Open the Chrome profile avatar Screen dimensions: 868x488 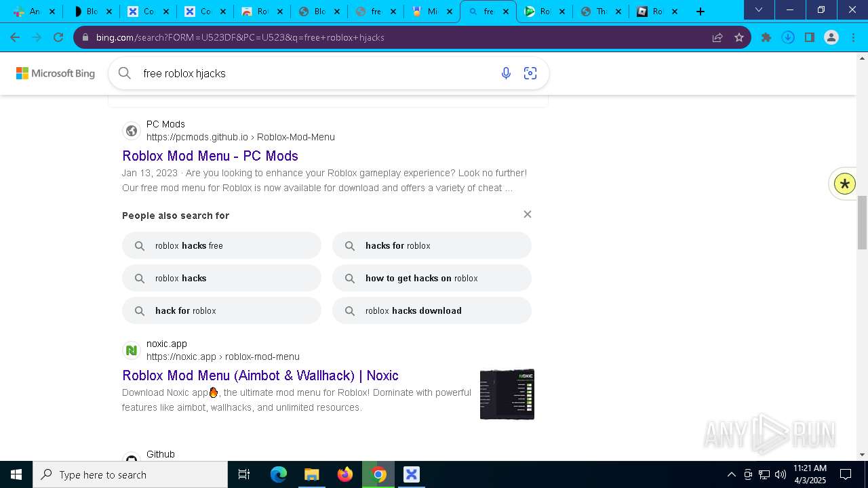click(x=831, y=37)
